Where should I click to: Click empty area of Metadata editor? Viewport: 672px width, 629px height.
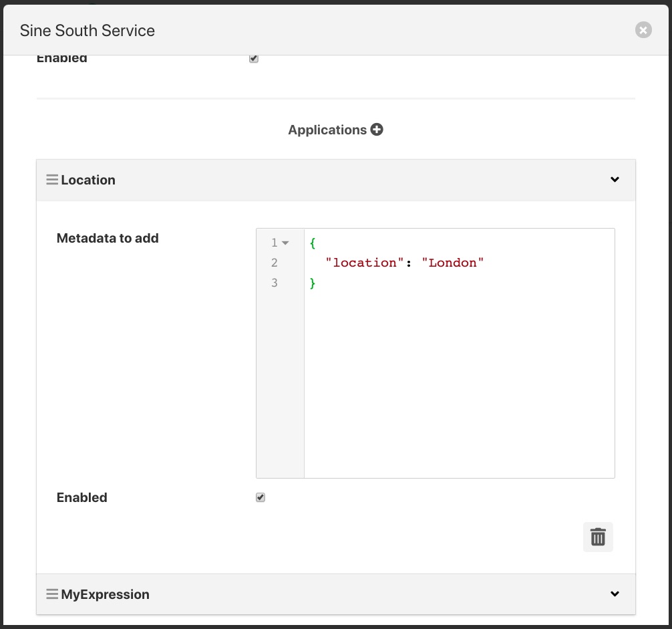pyautogui.click(x=458, y=388)
